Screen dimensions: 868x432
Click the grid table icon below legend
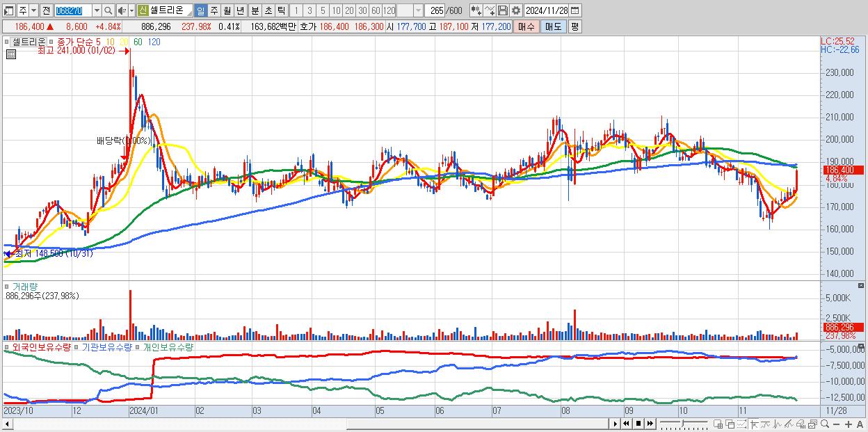10,54
